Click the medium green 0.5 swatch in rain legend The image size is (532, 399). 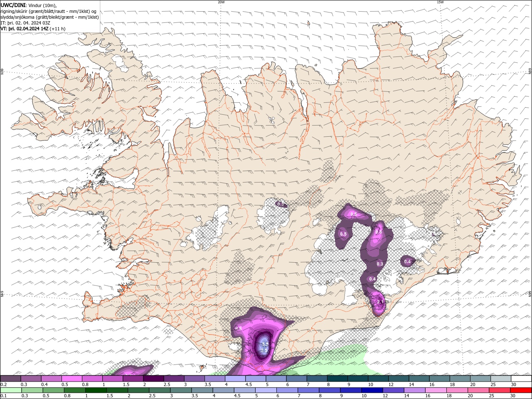(53, 390)
